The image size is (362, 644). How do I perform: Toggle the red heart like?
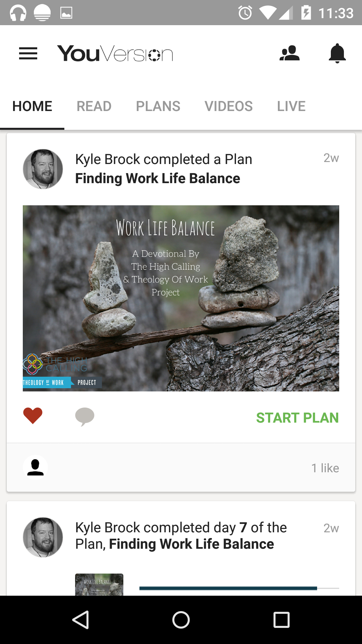pyautogui.click(x=33, y=416)
